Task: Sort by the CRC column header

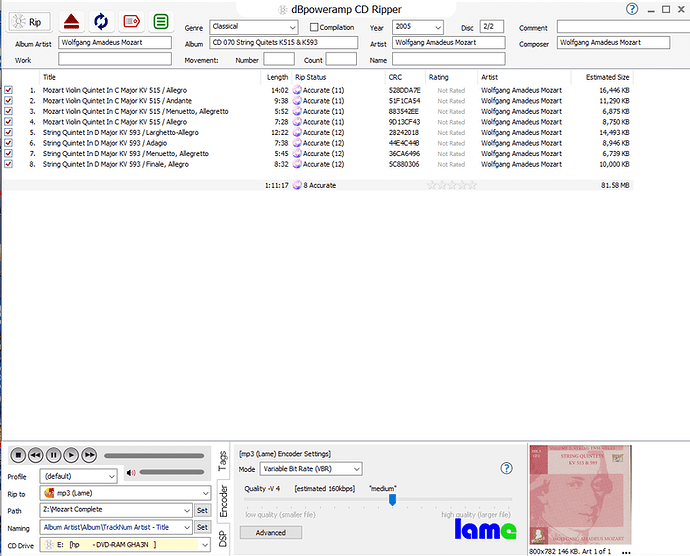Action: [x=405, y=77]
